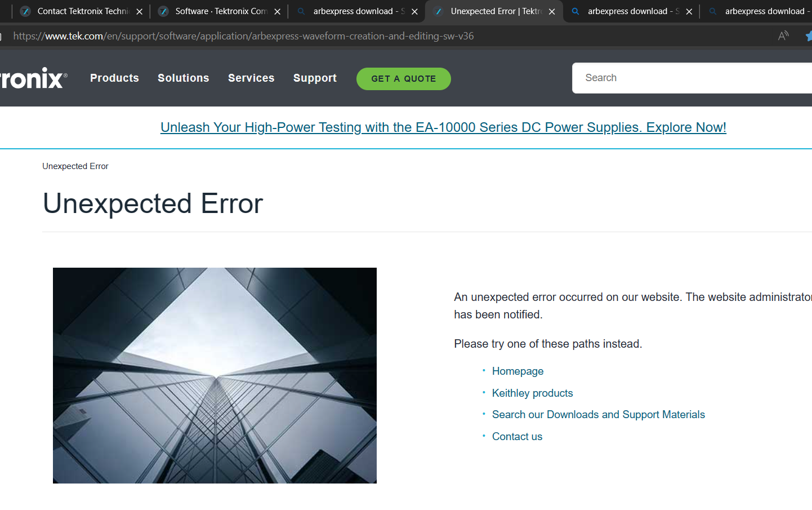Close the Contact Tektronix Technical tab
The image size is (812, 510).
click(139, 12)
